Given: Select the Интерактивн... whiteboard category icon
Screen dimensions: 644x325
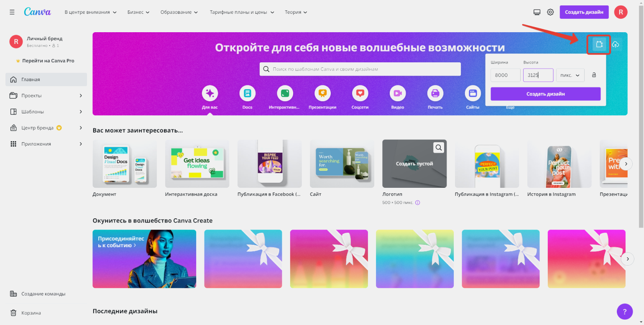Looking at the screenshot, I should [x=285, y=93].
